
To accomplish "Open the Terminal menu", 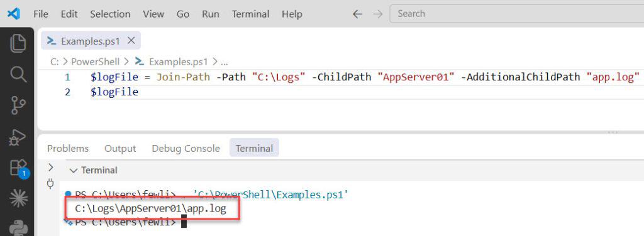I will (x=250, y=14).
